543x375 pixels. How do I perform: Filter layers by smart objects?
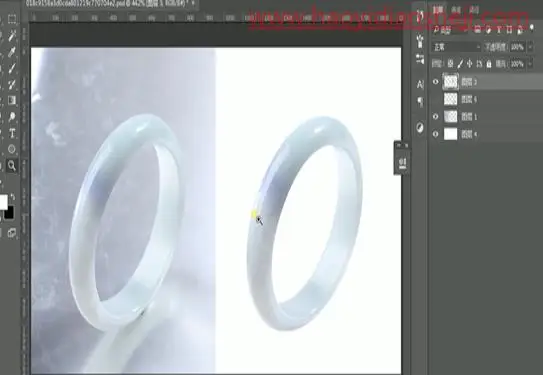coord(520,30)
